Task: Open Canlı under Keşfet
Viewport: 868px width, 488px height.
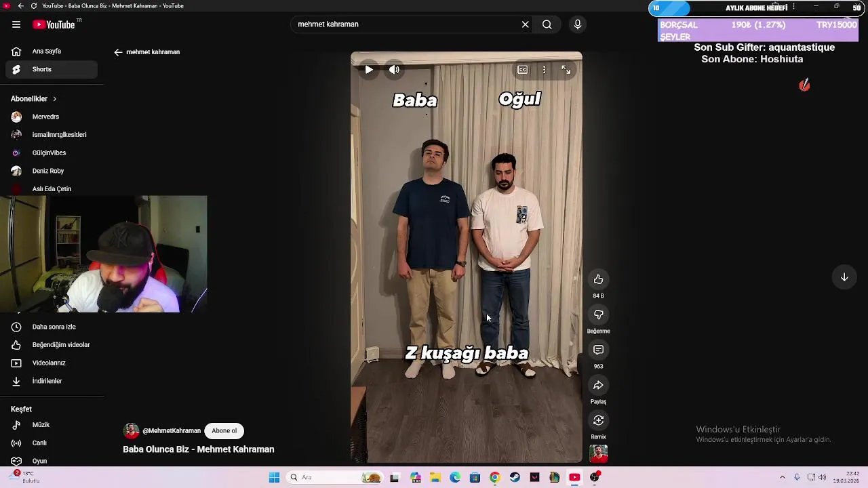Action: click(x=52, y=443)
